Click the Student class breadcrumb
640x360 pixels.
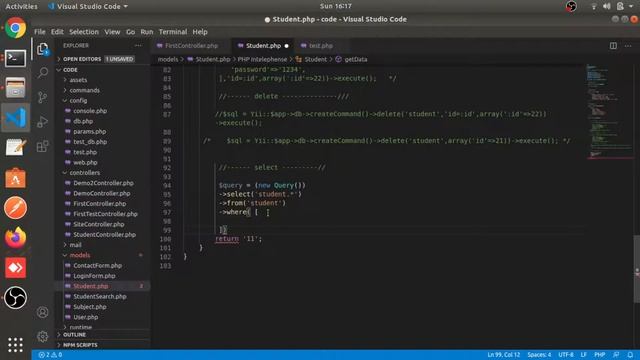coord(316,59)
